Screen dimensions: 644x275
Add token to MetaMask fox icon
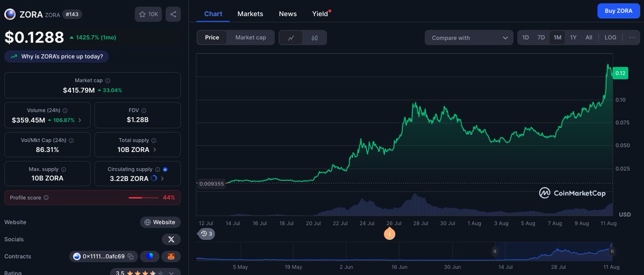pos(171,257)
